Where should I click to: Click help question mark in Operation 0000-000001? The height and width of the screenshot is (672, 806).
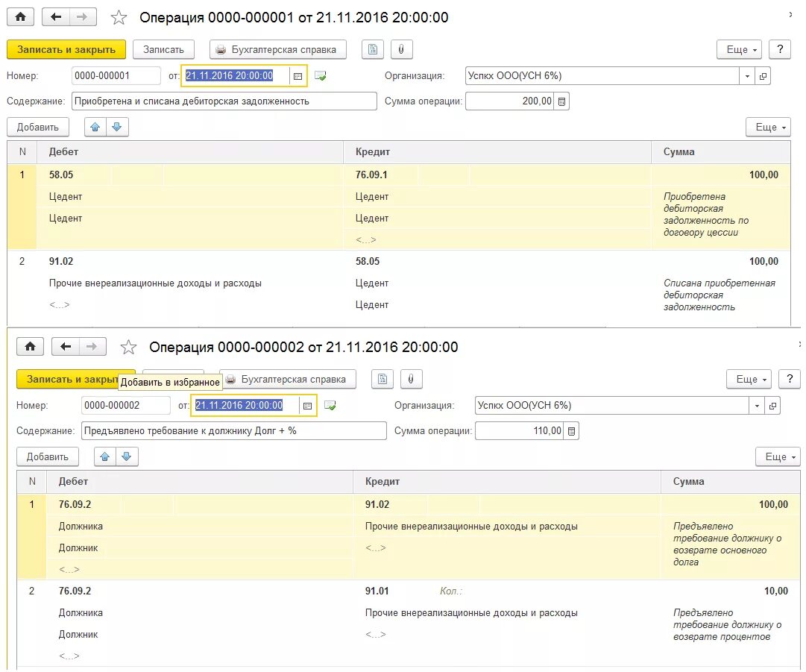click(780, 49)
